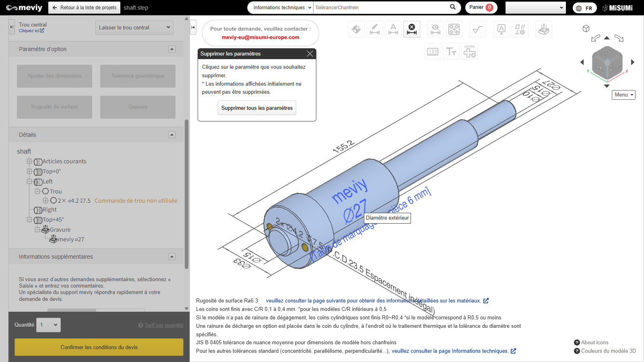Click the Top face of view cube

(607, 53)
